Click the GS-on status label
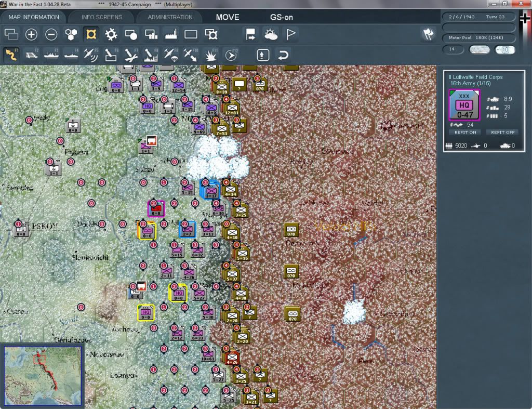 tap(282, 17)
